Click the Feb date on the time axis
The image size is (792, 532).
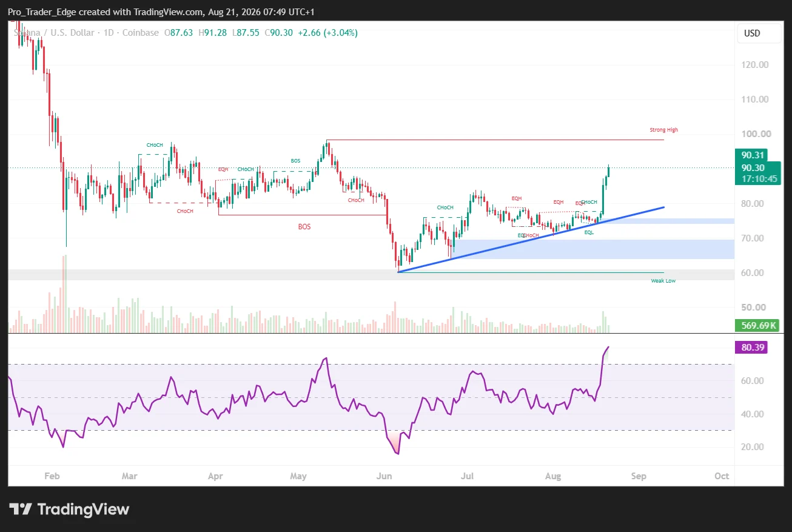(52, 476)
